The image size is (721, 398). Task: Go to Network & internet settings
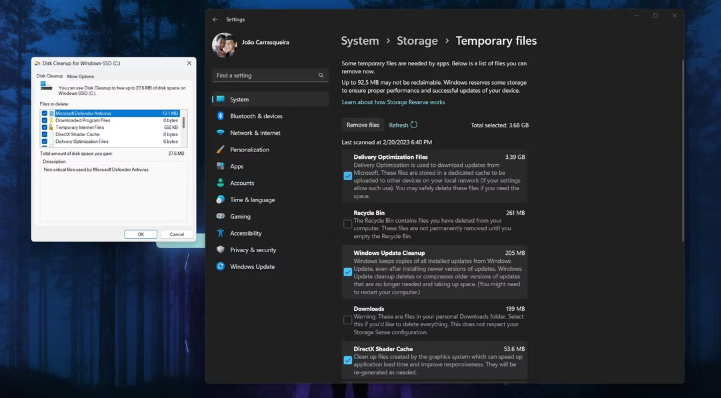tap(255, 133)
